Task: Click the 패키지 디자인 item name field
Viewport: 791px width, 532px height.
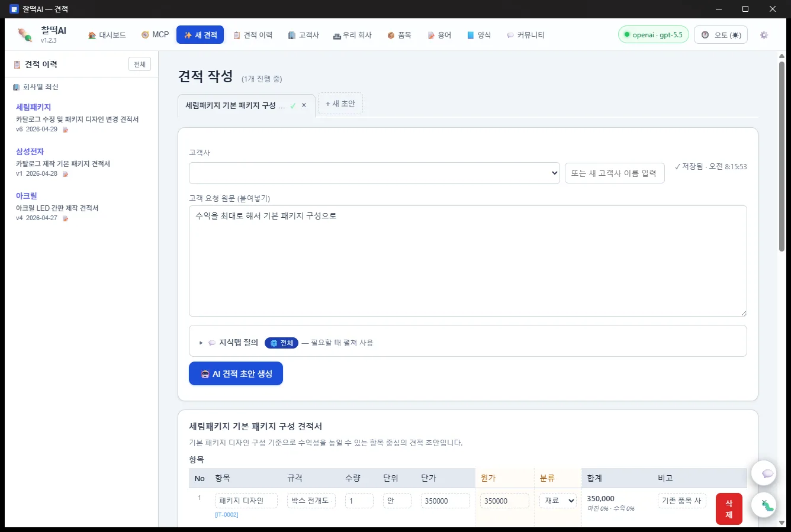Action: point(246,501)
